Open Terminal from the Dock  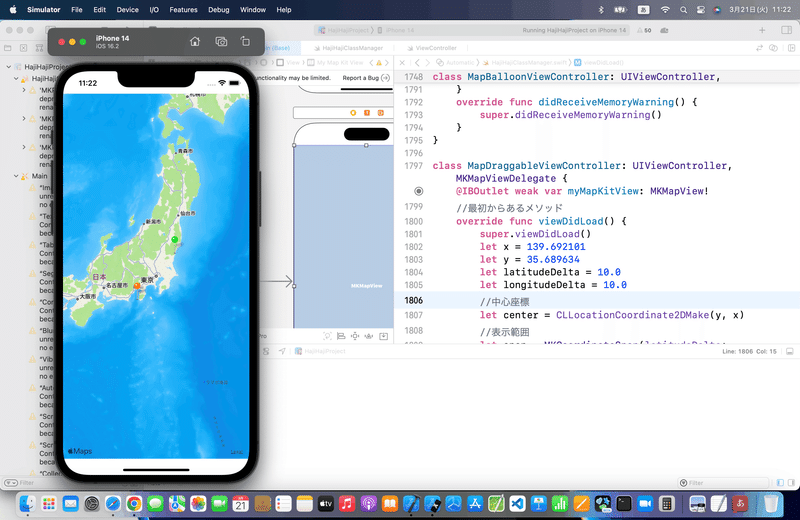(x=623, y=504)
